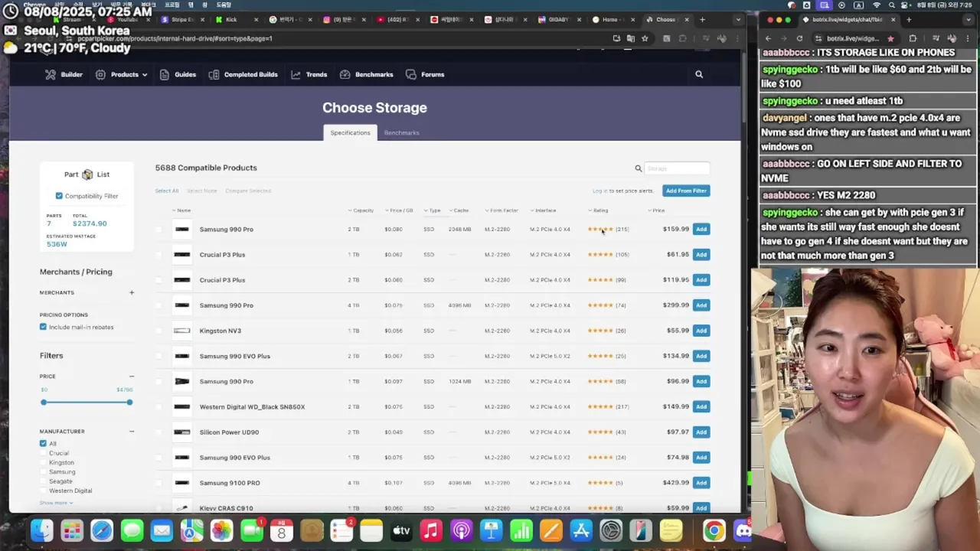Viewport: 980px width, 551px height.
Task: Add Kingston NV3 to the build
Action: pos(701,331)
